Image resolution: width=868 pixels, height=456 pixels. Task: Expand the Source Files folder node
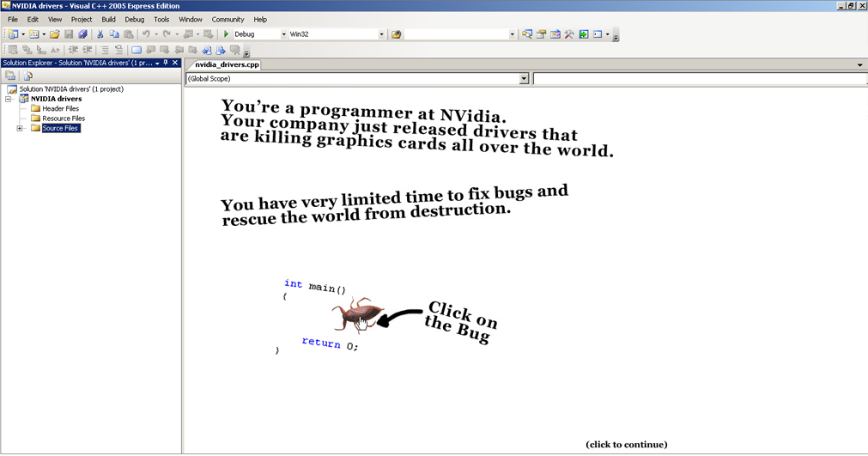20,128
